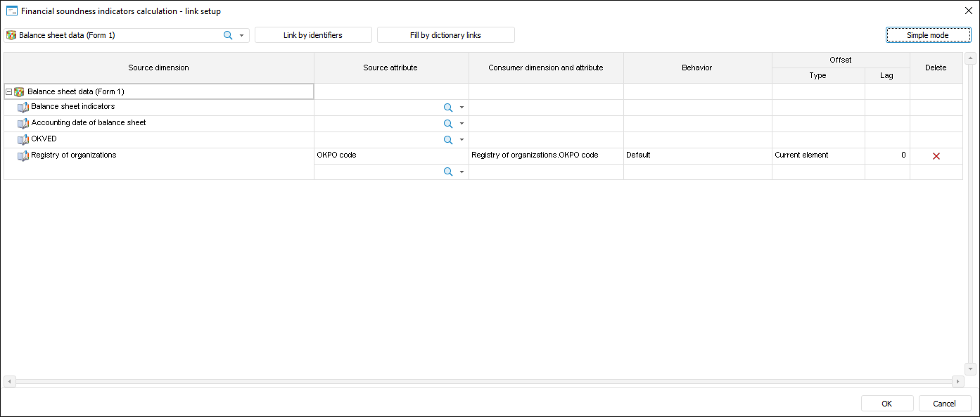Click the Link by identifiers button
980x417 pixels.
313,35
